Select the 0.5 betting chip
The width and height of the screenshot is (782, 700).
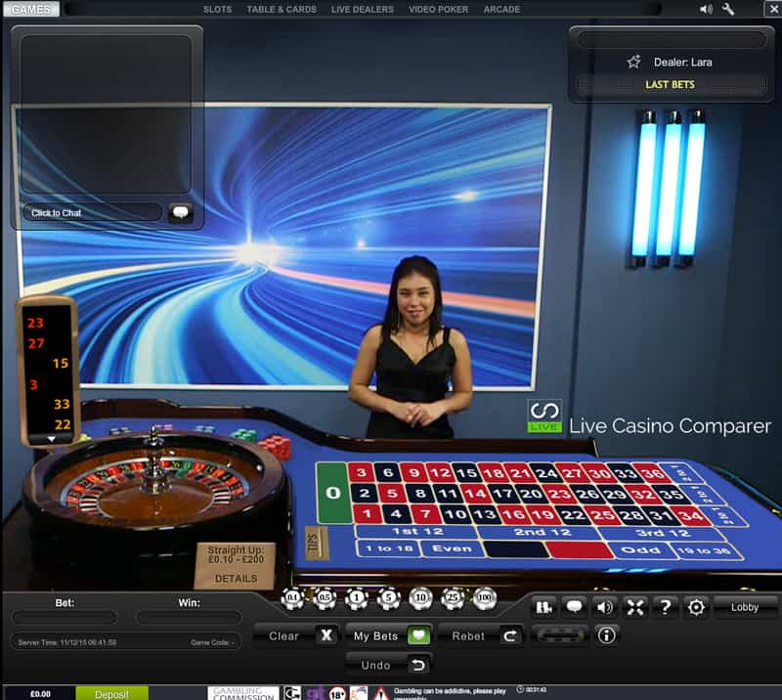325,597
